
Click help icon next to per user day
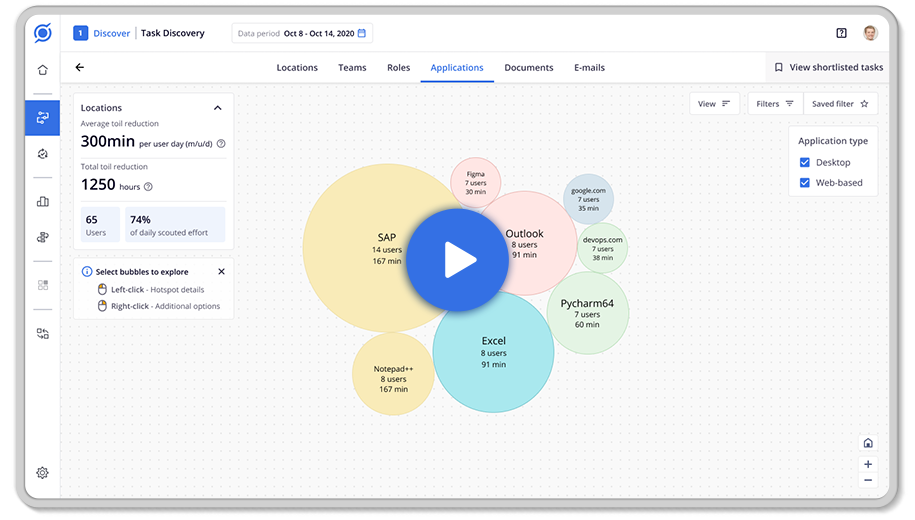click(x=221, y=144)
